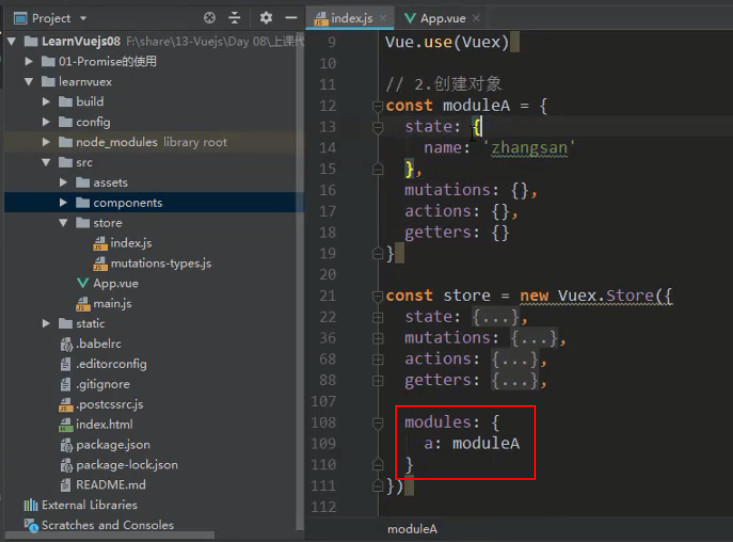Click the fold end marker on line 110
Screen dimensions: 733x542
point(378,465)
